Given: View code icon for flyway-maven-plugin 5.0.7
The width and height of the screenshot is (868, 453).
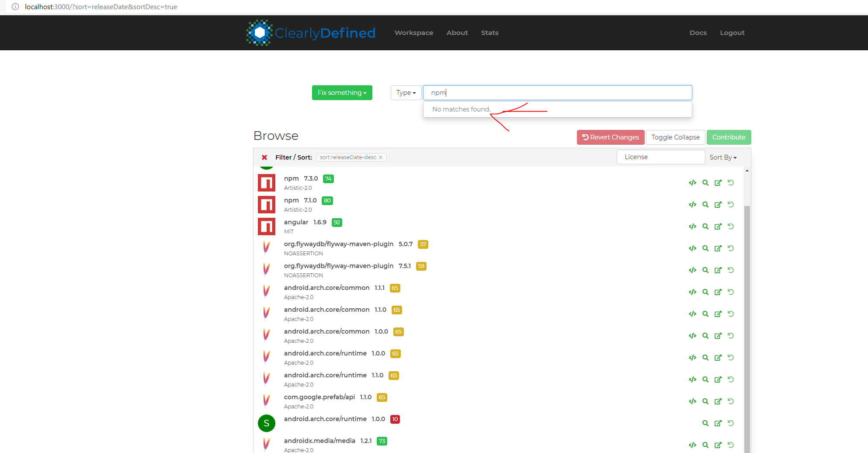Looking at the screenshot, I should click(692, 248).
